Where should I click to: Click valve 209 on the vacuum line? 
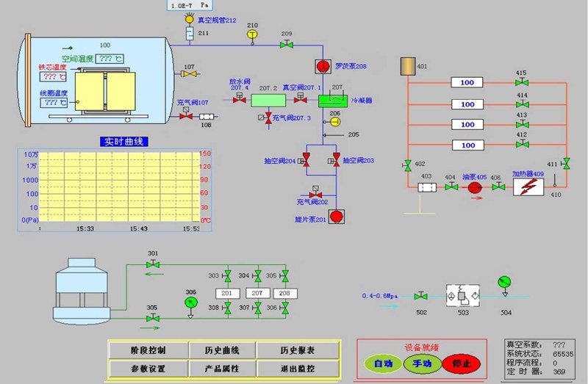pyautogui.click(x=287, y=45)
